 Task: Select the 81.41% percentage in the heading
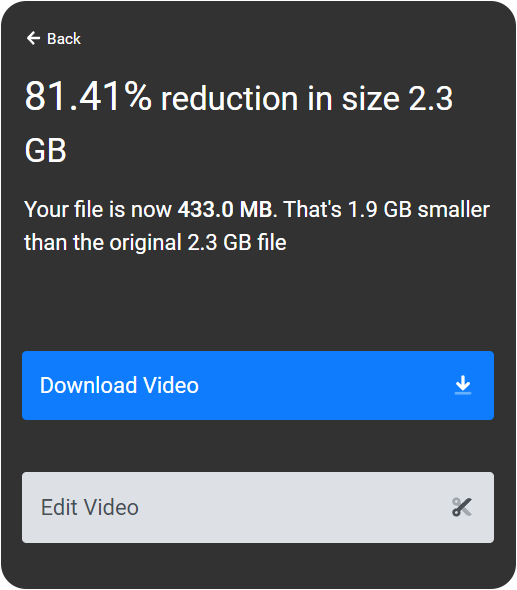tap(88, 96)
